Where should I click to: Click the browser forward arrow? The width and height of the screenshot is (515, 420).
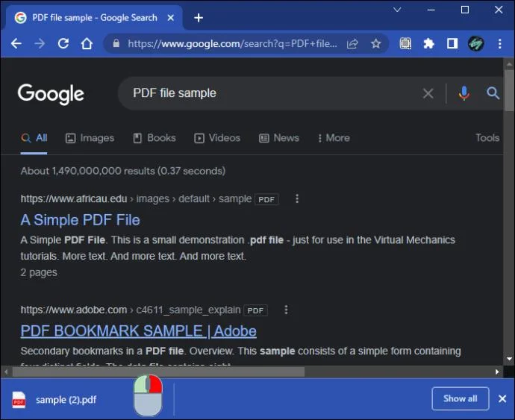[x=40, y=43]
